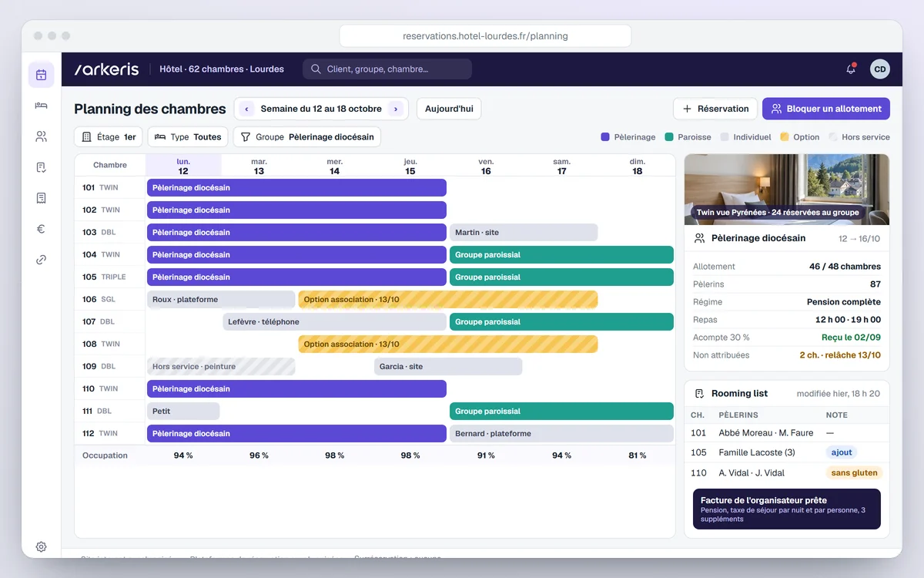Toggle the Pèlerinage legend swatch
This screenshot has height=578, width=924.
(605, 137)
